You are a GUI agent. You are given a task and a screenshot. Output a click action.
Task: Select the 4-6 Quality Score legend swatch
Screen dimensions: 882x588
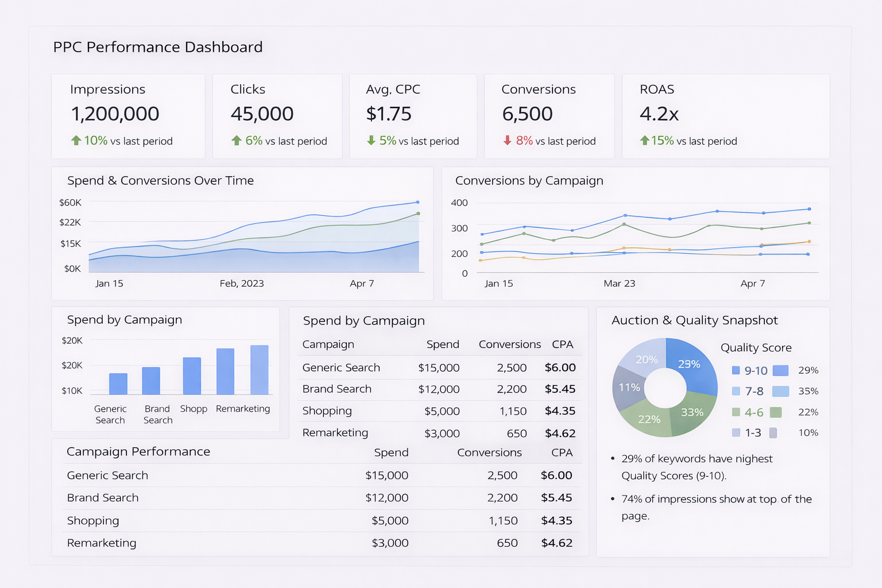[x=736, y=412]
